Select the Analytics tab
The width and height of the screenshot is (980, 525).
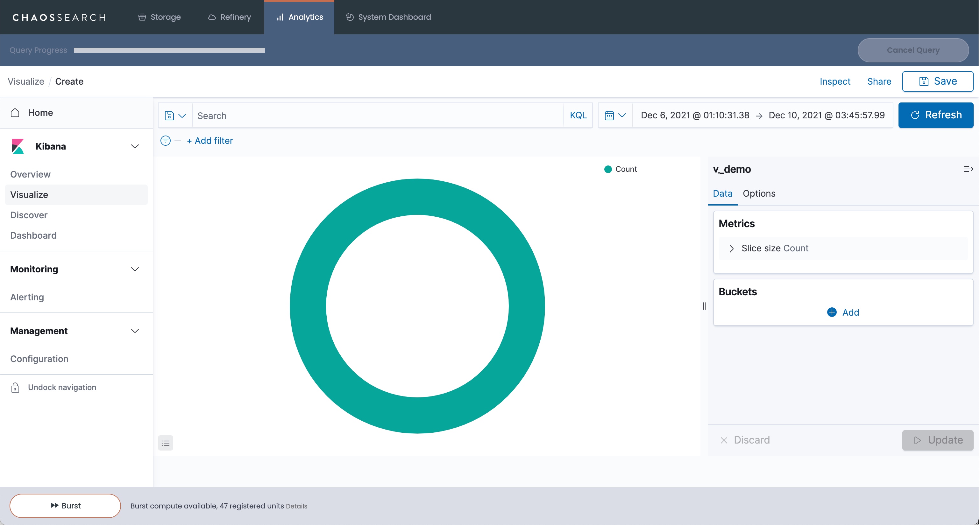(x=299, y=17)
